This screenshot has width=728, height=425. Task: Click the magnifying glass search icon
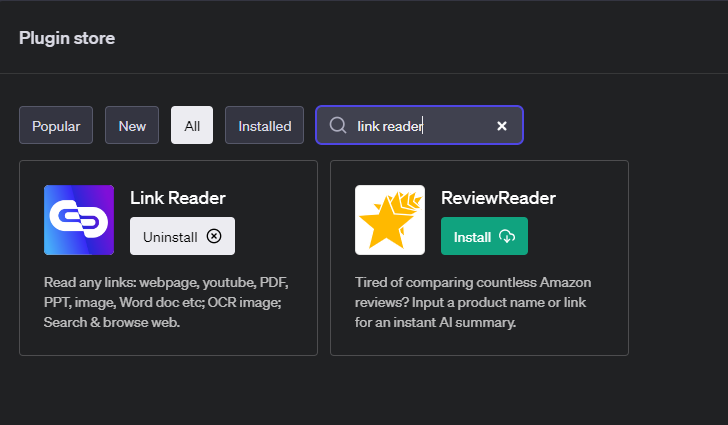tap(338, 125)
